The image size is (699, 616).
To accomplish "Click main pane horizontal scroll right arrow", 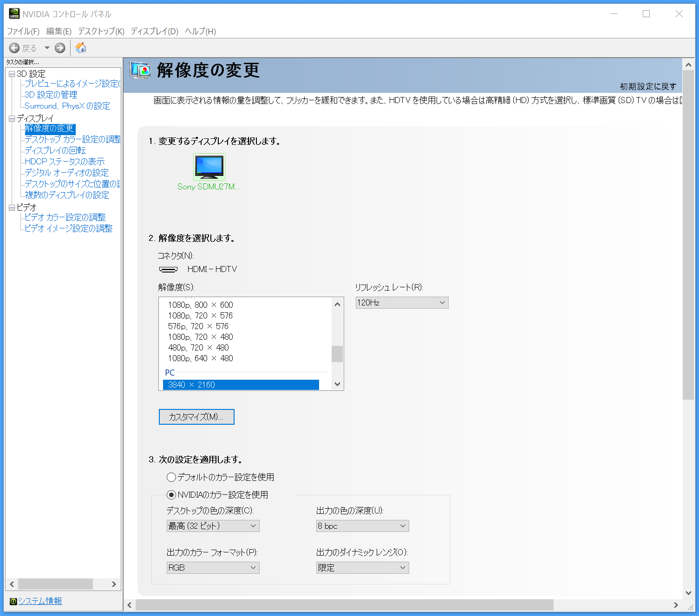I will click(676, 605).
